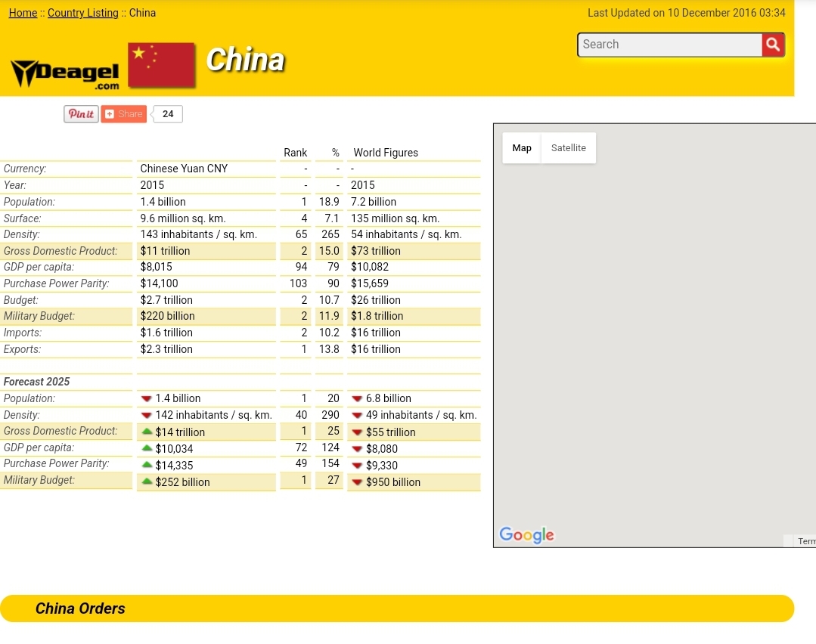Click the Exports row label
This screenshot has width=816, height=644.
pos(22,349)
